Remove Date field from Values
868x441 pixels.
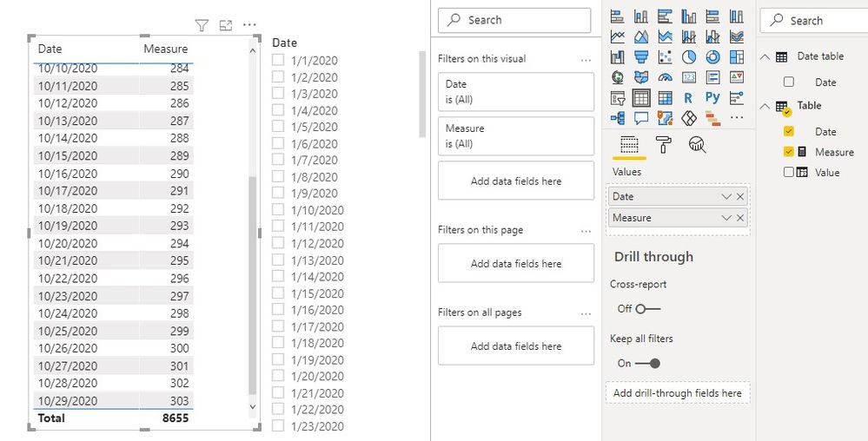(740, 196)
